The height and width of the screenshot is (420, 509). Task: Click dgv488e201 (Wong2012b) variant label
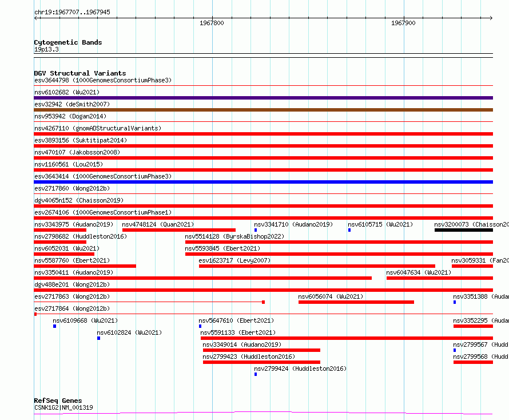pos(72,284)
